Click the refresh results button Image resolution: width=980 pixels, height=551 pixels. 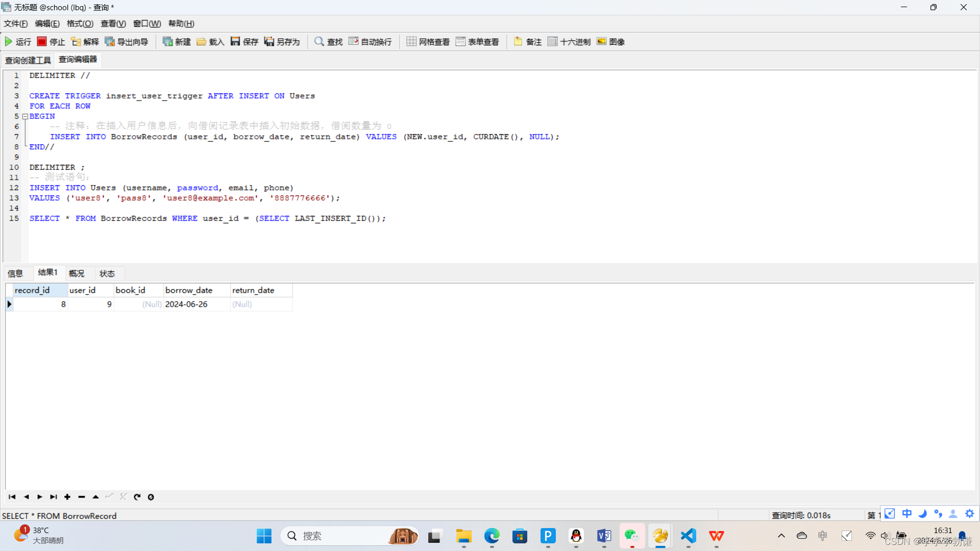(x=137, y=497)
